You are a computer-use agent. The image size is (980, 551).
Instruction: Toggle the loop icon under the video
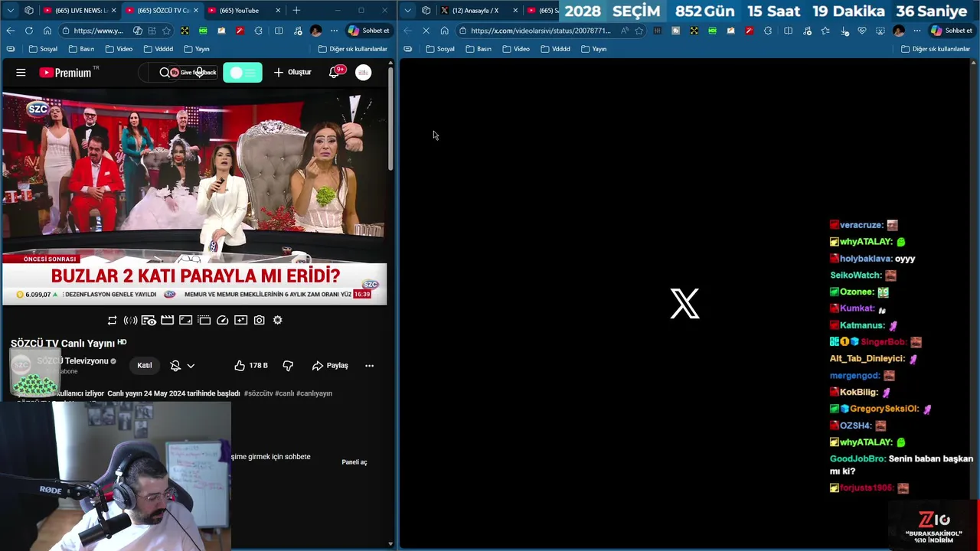tap(113, 320)
